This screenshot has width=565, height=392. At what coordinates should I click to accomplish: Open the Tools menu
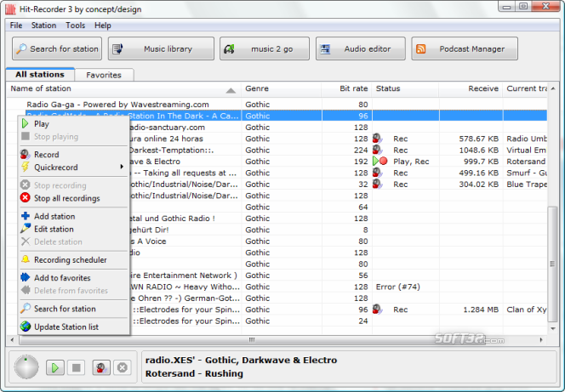pos(76,26)
